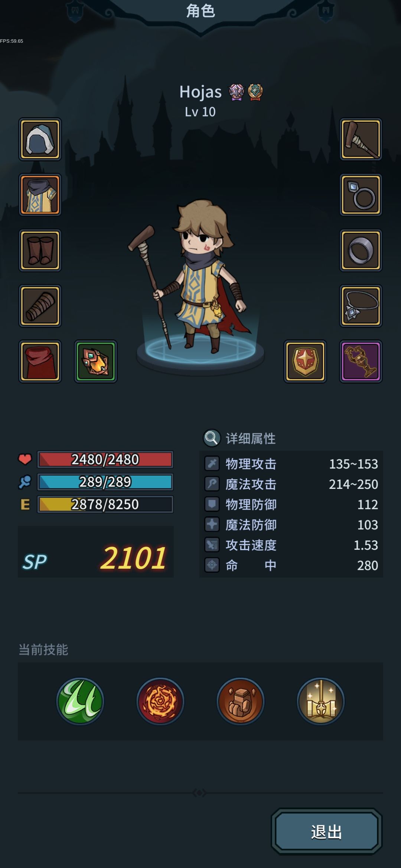Open the yellow tunic armor slot
Image resolution: width=401 pixels, height=868 pixels.
pyautogui.click(x=40, y=195)
